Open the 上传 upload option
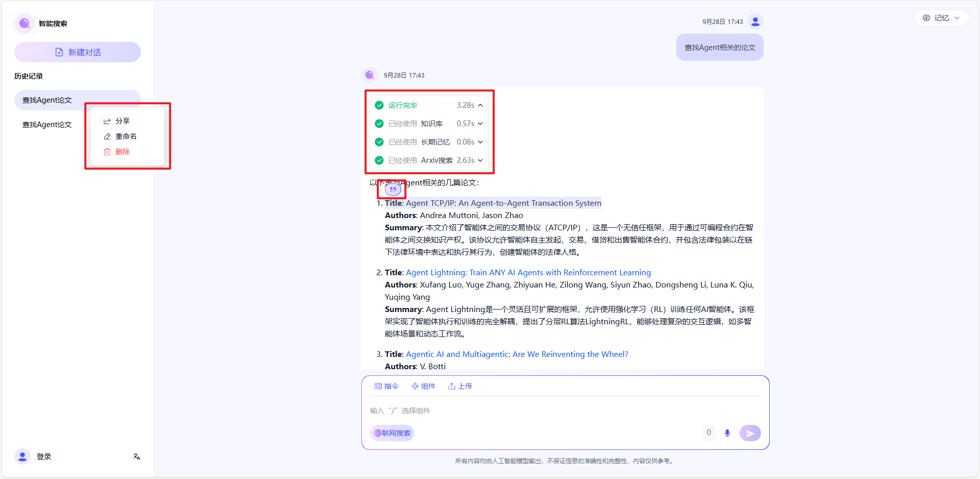The width and height of the screenshot is (980, 479). pos(460,386)
